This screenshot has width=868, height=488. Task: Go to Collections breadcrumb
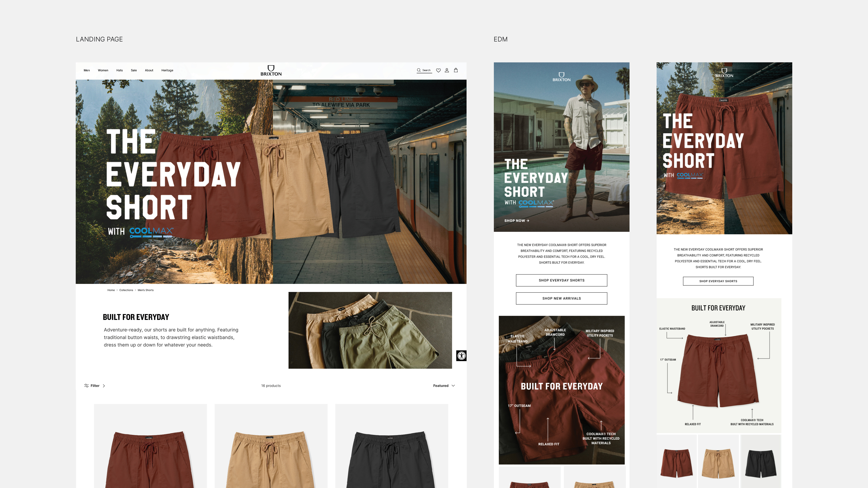click(x=126, y=290)
